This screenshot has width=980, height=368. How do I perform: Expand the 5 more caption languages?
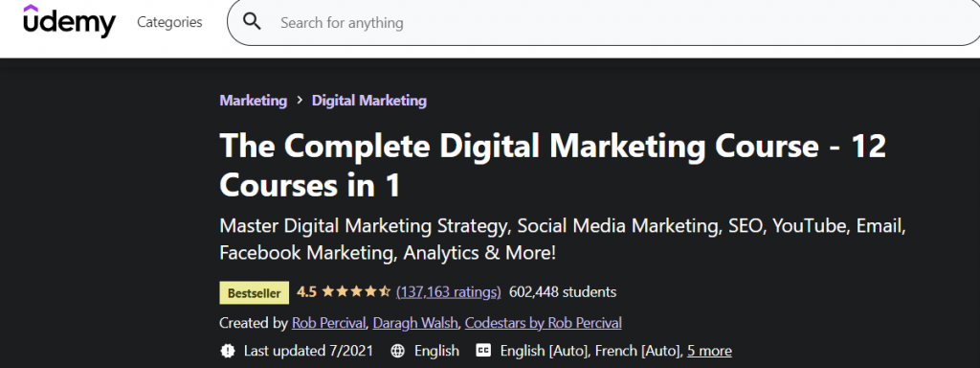709,351
